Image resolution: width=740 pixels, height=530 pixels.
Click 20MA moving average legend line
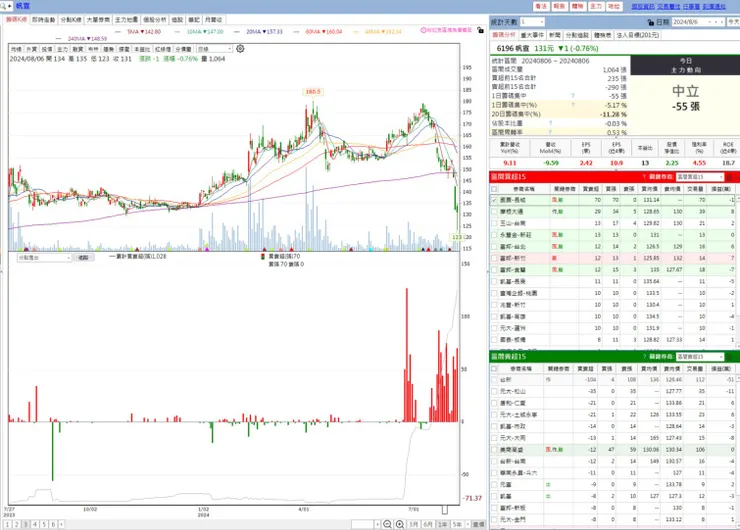point(259,32)
